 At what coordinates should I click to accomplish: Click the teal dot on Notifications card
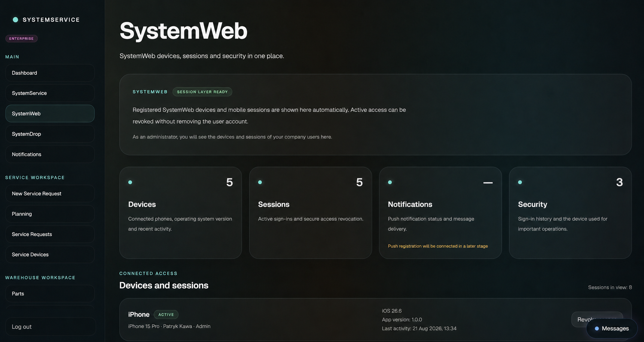(x=390, y=182)
